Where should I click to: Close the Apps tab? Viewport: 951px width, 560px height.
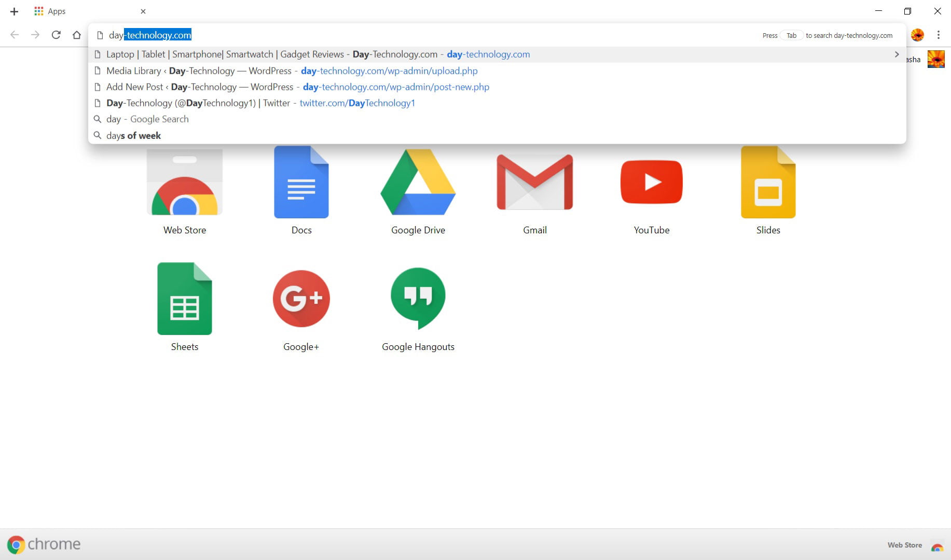coord(143,11)
